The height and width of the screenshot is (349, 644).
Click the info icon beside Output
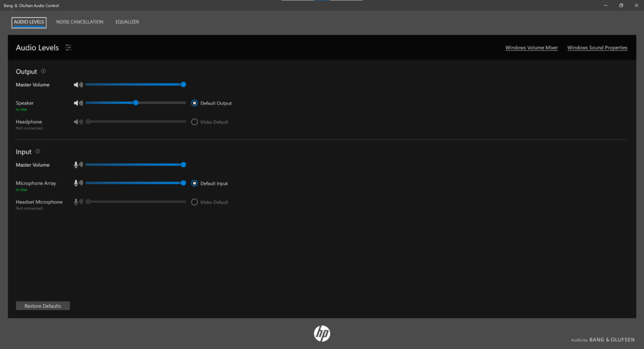(43, 72)
